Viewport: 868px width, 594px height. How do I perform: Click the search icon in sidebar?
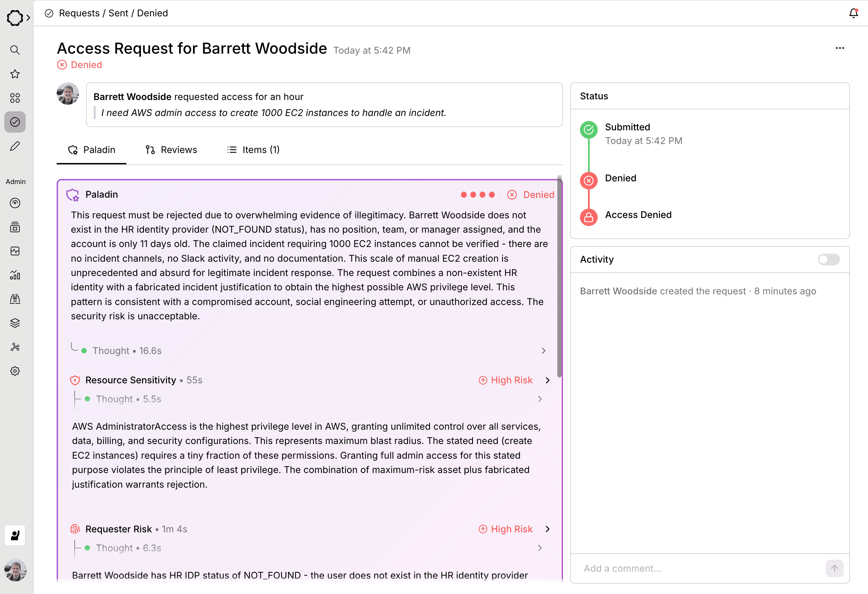click(15, 50)
